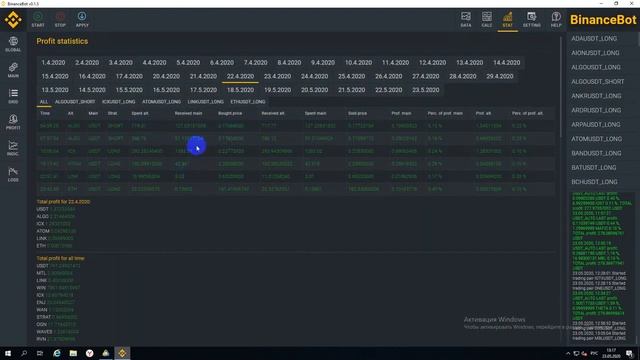The height and width of the screenshot is (360, 640).
Task: Open the INDIC sidebar section
Action: tap(13, 149)
